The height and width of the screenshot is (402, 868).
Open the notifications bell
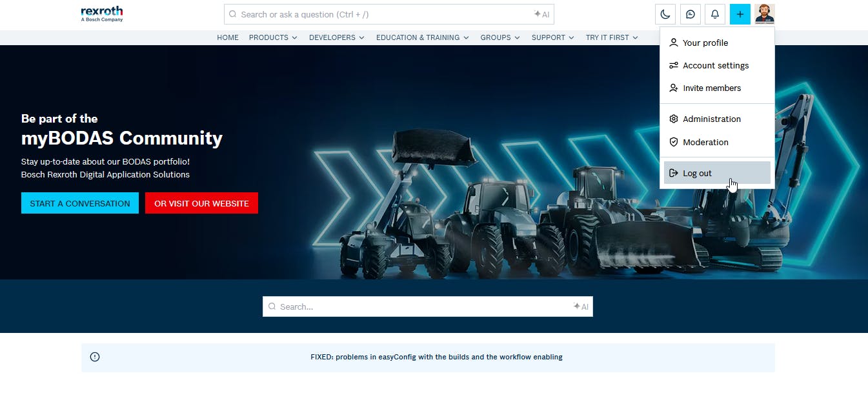click(715, 14)
